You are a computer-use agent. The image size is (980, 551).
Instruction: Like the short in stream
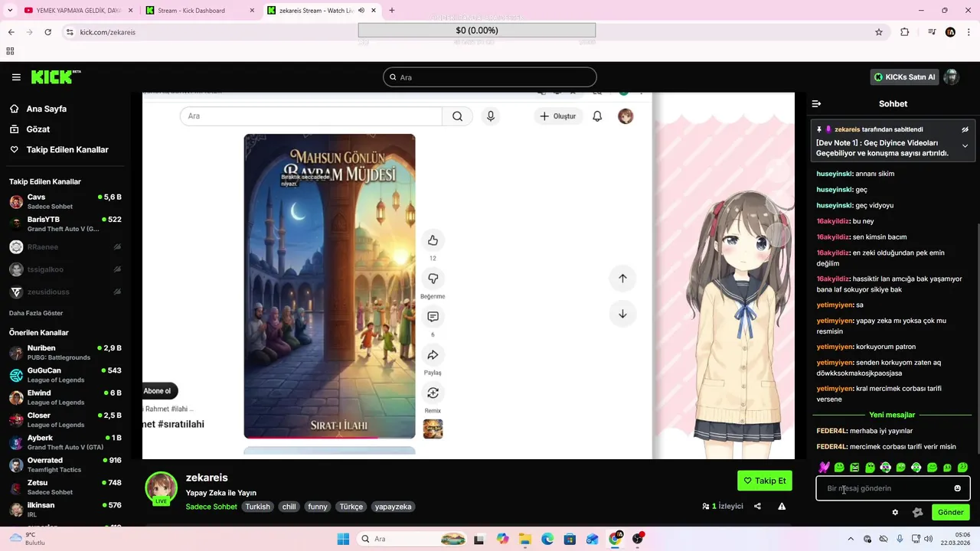click(433, 240)
